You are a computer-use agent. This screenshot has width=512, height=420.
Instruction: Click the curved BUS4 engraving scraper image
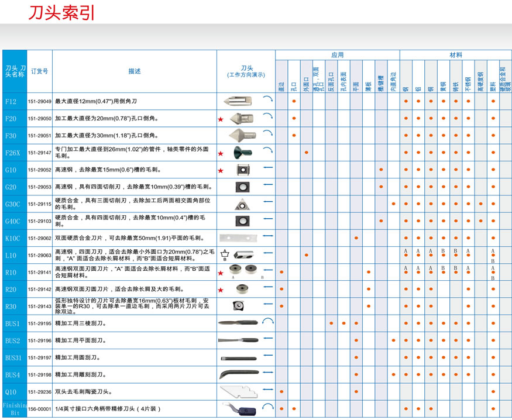pos(239,374)
